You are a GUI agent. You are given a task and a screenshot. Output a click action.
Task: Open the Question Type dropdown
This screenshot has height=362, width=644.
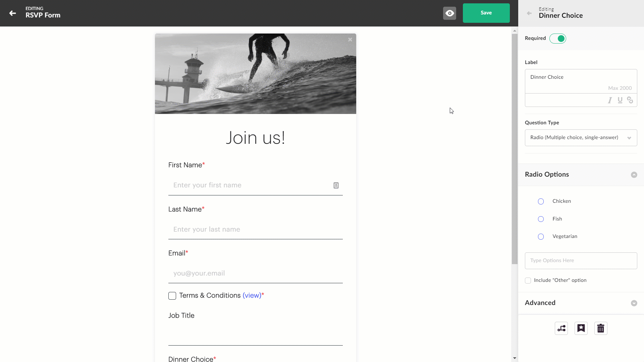[x=581, y=138]
